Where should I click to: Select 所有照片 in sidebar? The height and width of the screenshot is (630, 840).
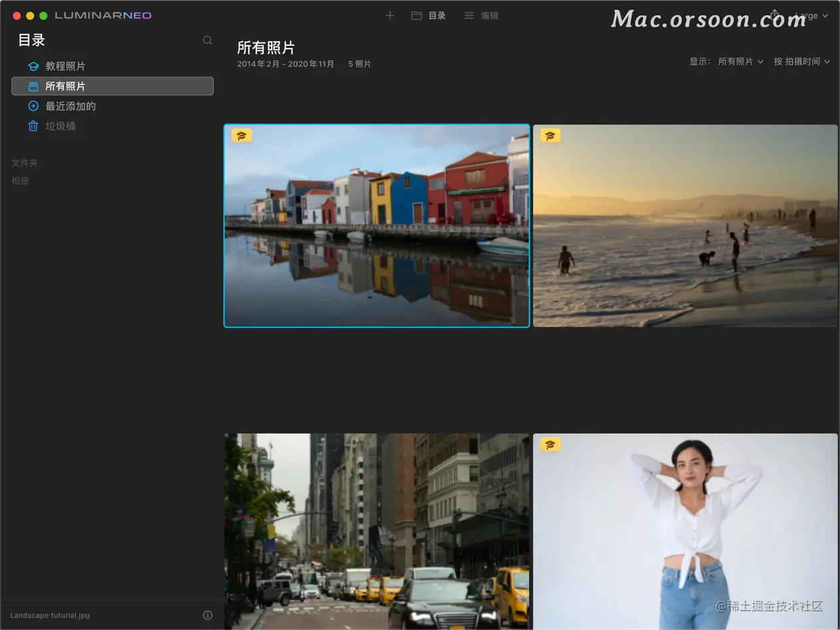pos(112,86)
